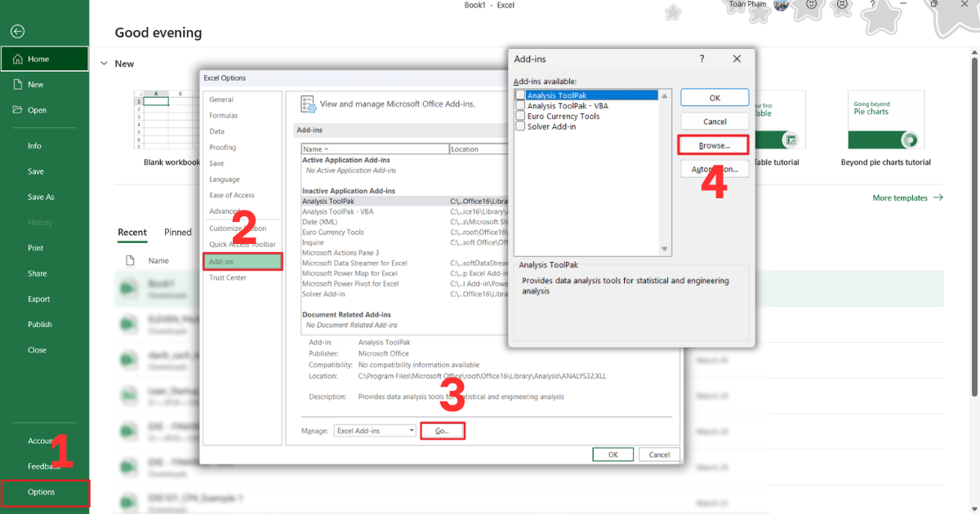
Task: Click Cancel in the Add-ins dialog
Action: [x=715, y=122]
